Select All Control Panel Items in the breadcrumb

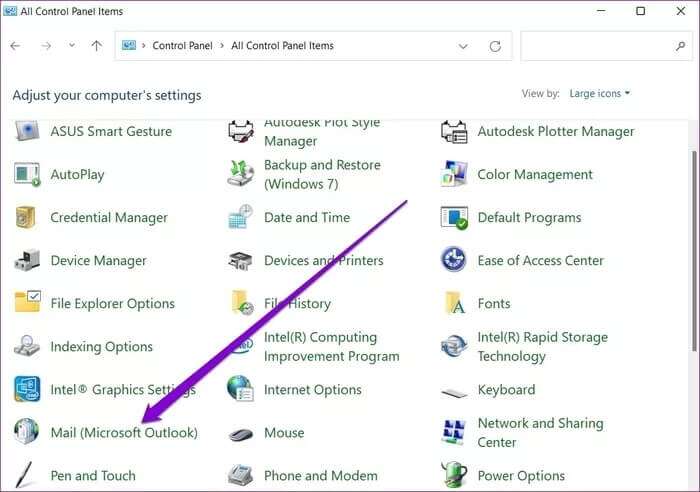[282, 46]
